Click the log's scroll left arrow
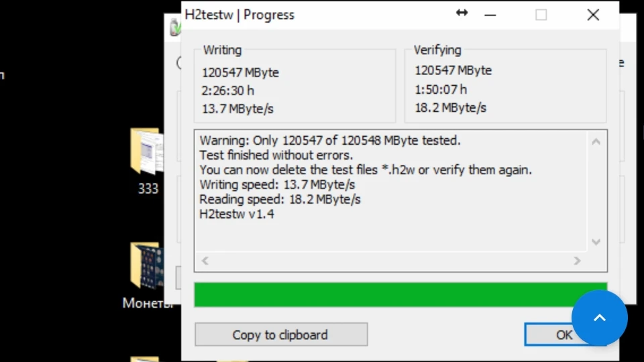This screenshot has height=362, width=644. (x=205, y=261)
